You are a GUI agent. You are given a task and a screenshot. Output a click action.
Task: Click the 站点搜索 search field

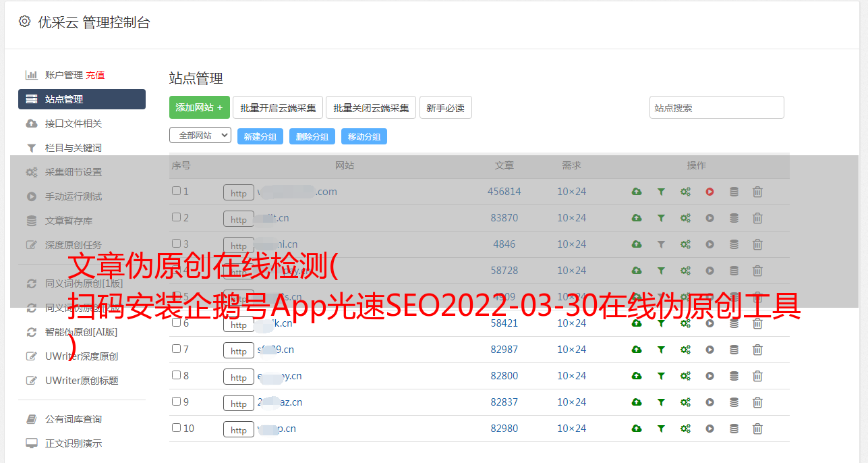pos(716,107)
